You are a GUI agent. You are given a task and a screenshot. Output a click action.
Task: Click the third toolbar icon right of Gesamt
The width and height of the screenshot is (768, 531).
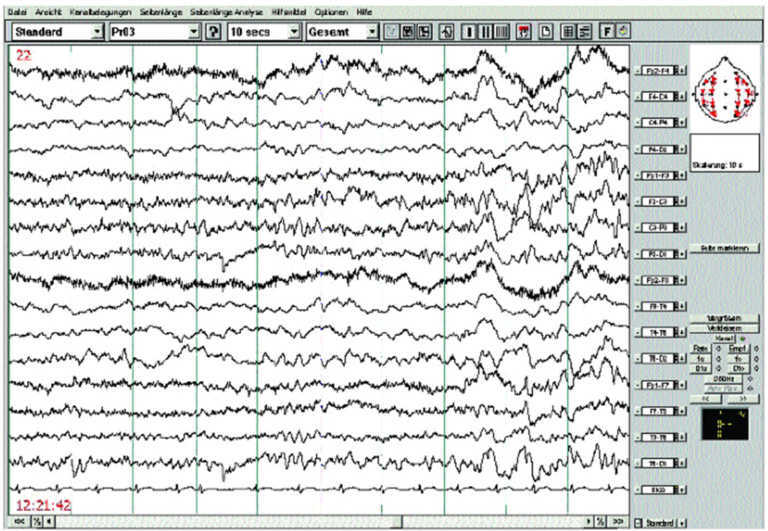[424, 32]
